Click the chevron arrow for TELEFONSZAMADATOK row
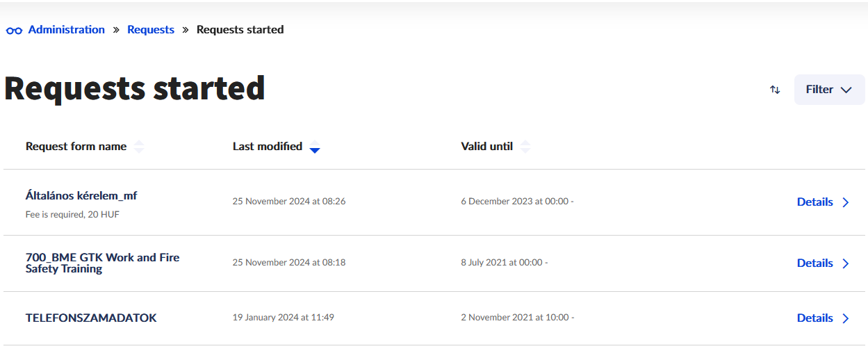Image resolution: width=868 pixels, height=351 pixels. point(846,318)
